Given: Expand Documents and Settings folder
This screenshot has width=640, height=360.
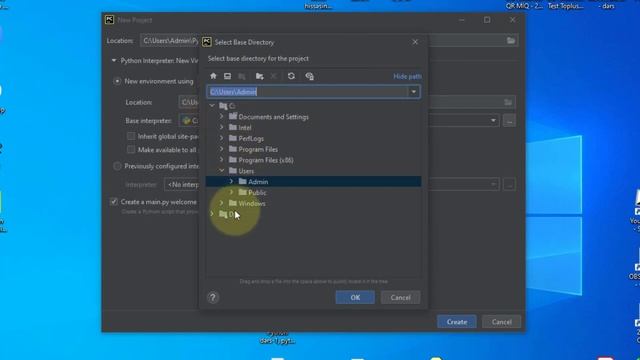Looking at the screenshot, I should click(222, 117).
